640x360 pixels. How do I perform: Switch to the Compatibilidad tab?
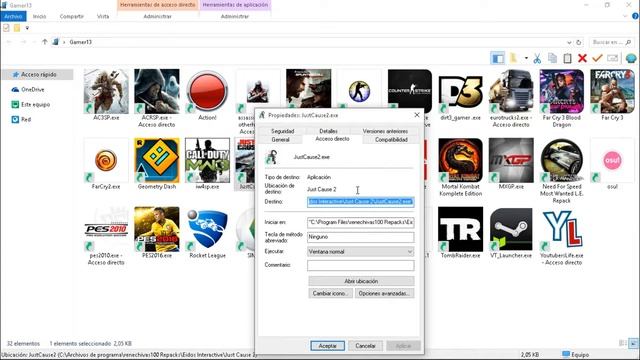pyautogui.click(x=391, y=140)
